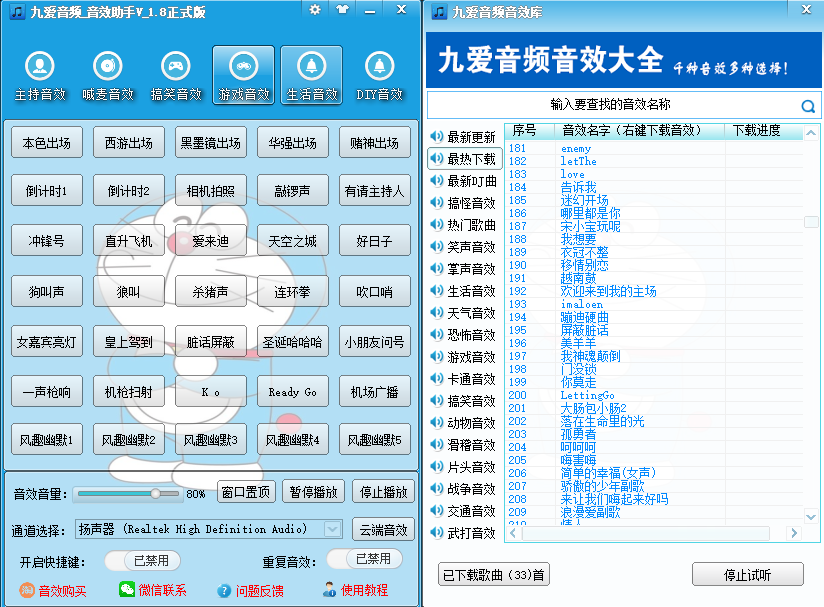Open 已下载歌曲 (33)首 list
Viewport: 824px width, 607px height.
coord(494,574)
